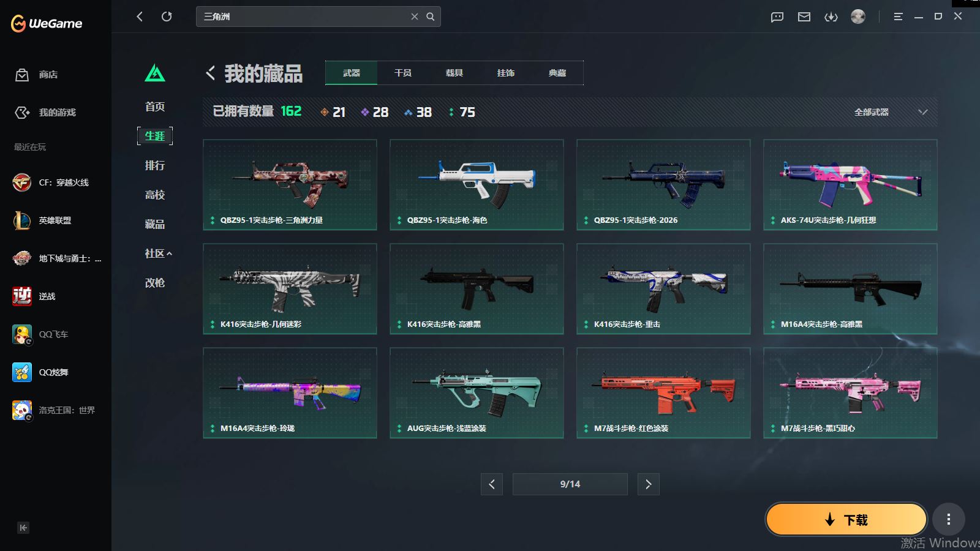Switch to the 挂饰 tab
The width and height of the screenshot is (980, 551).
point(506,73)
